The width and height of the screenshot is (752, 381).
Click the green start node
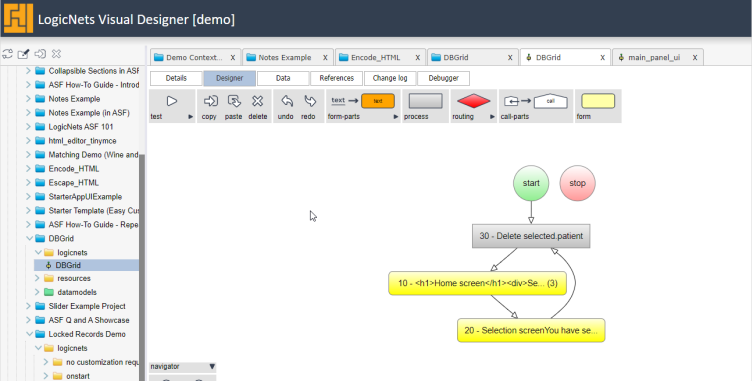(x=531, y=183)
